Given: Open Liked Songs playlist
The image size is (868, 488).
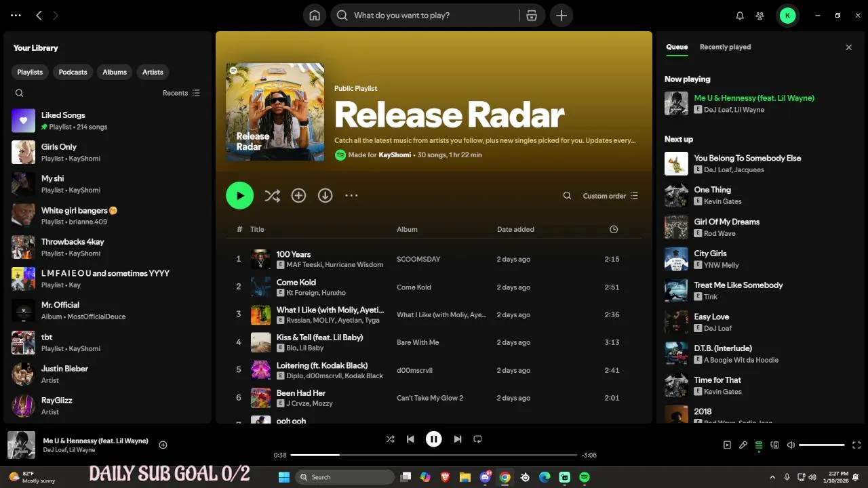Looking at the screenshot, I should (x=108, y=121).
